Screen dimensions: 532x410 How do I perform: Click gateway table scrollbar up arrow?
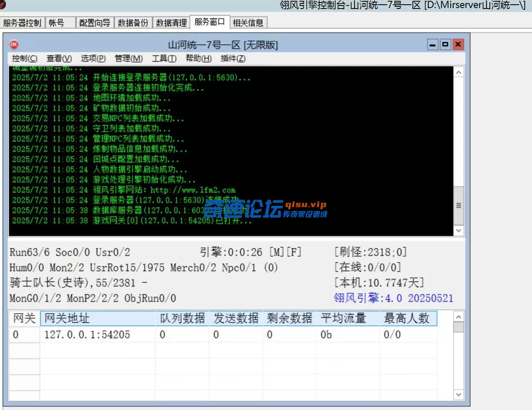point(458,317)
